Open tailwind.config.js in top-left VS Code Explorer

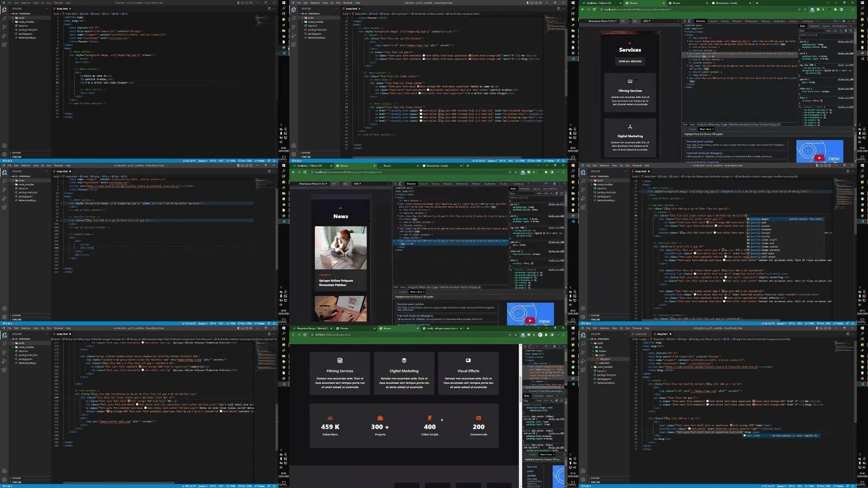(x=27, y=37)
